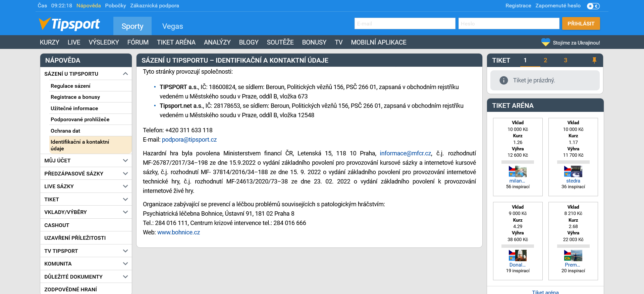Open the stedra user name link

[x=573, y=181]
